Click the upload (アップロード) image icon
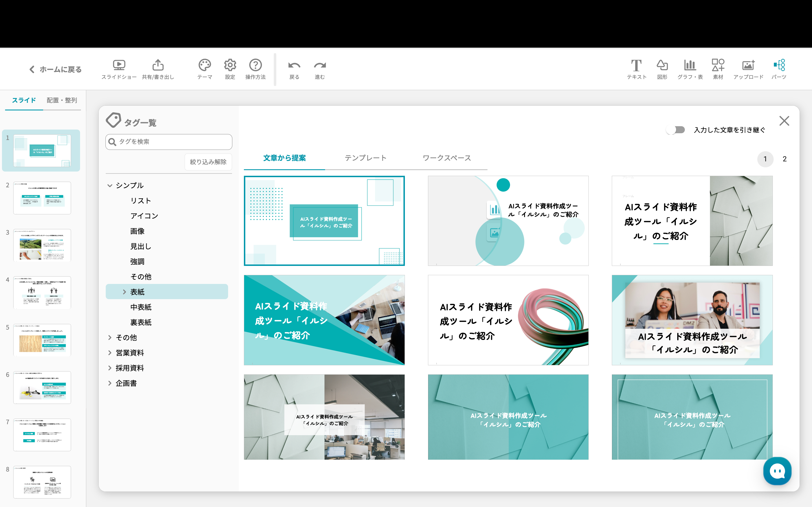 pyautogui.click(x=748, y=65)
